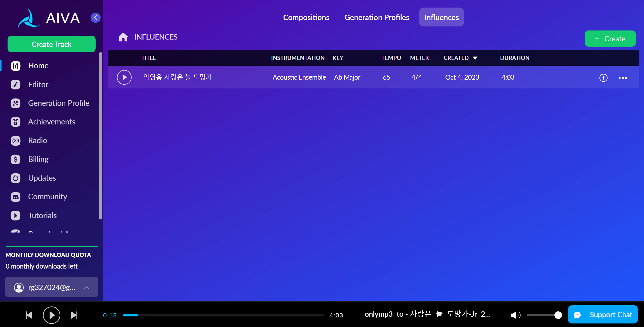Click the Generation Profile icon

[x=16, y=103]
